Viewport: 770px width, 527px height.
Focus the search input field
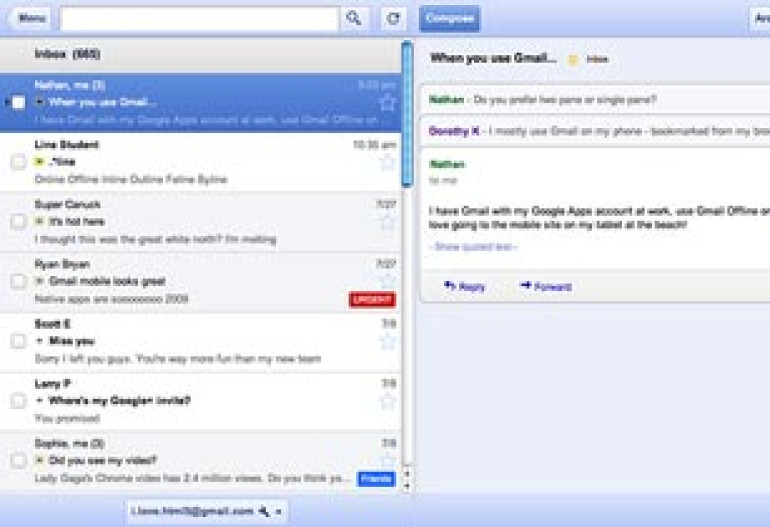(x=199, y=19)
